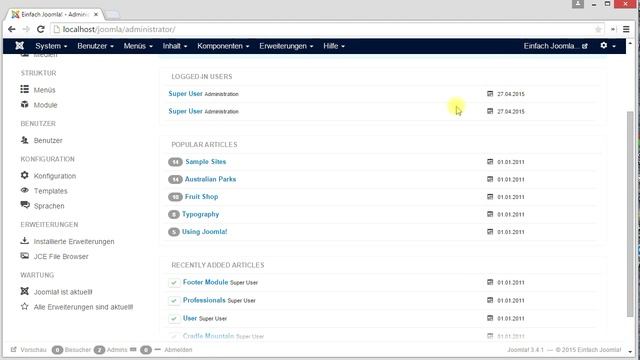Open Sprachen language settings
Viewport: 640px width, 360px height.
point(49,206)
